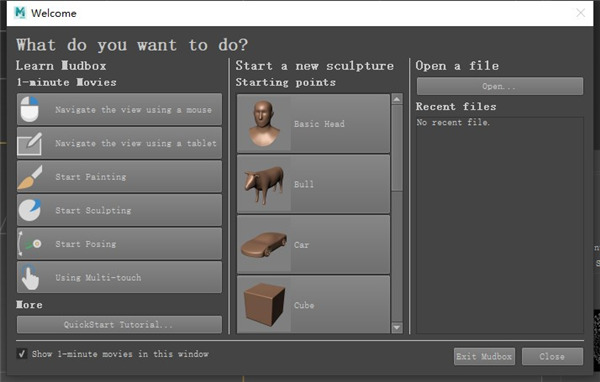The image size is (600, 382).
Task: Toggle 'Show 1-minute movies in this window' checkbox
Action: [x=22, y=354]
